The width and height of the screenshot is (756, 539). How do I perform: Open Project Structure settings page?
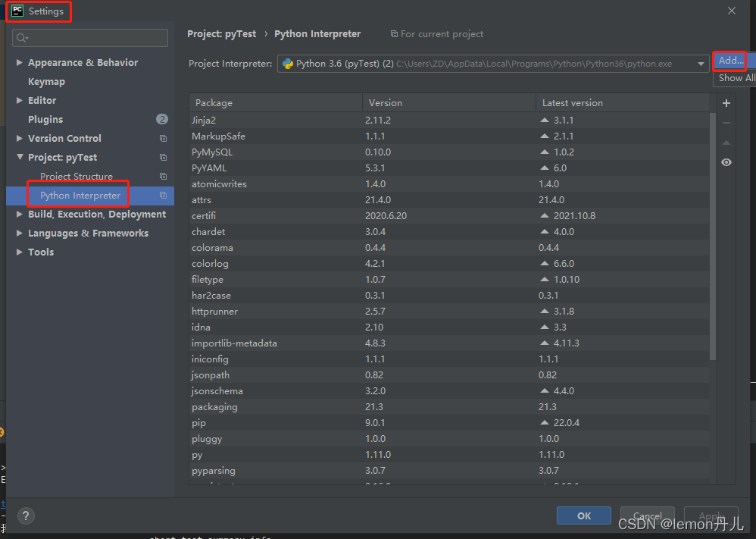[77, 176]
